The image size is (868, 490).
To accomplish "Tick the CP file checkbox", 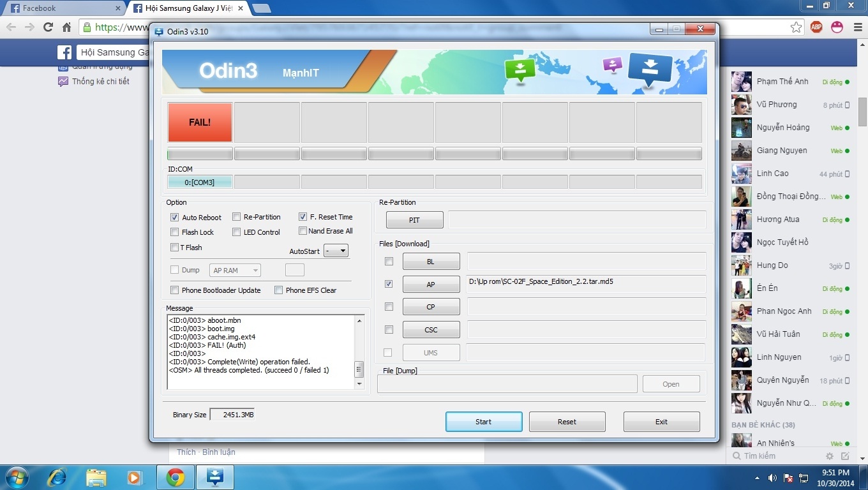I will pos(389,307).
